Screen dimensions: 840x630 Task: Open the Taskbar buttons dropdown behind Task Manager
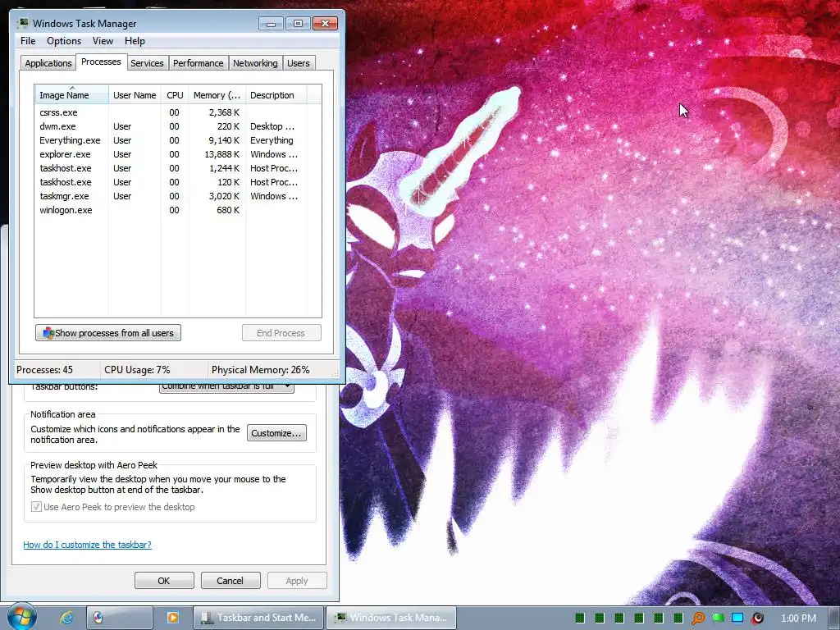[226, 388]
